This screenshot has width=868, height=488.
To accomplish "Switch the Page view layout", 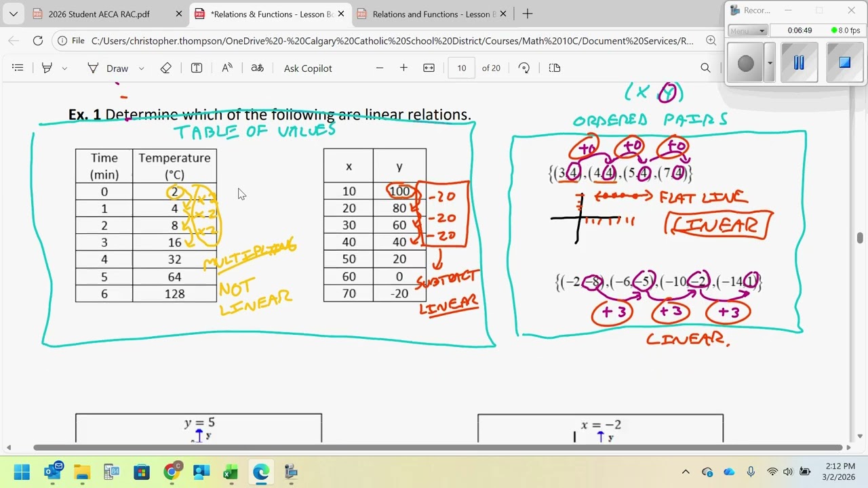I will [555, 68].
